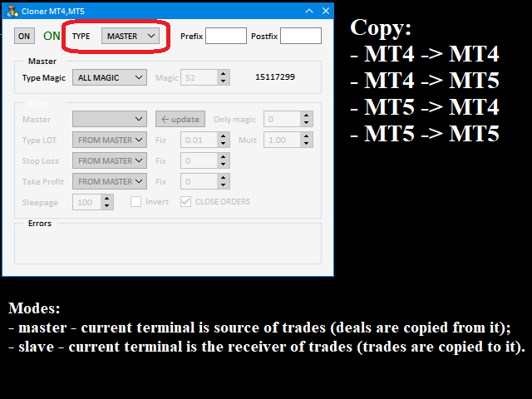Open the Type LOT dropdown
The height and width of the screenshot is (399, 532).
click(110, 140)
